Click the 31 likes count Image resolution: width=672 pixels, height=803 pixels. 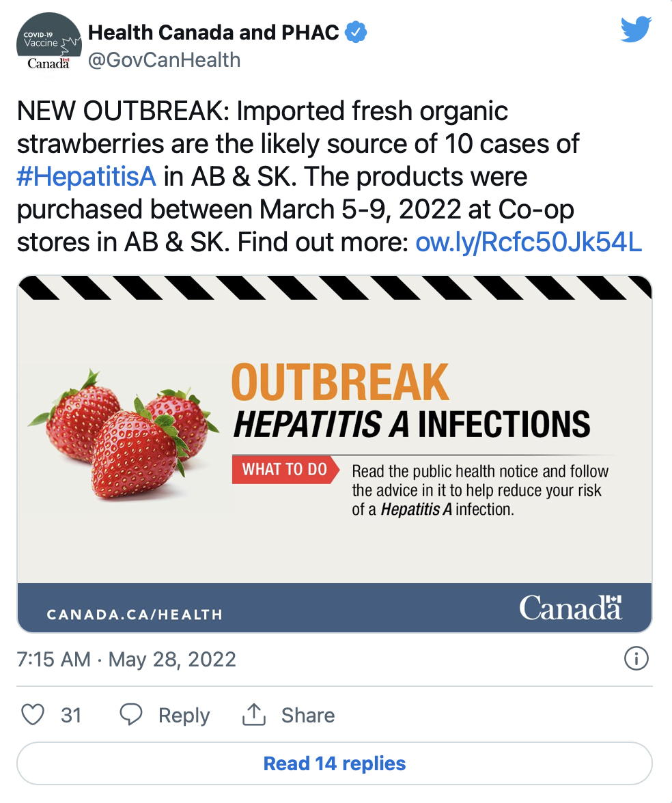coord(71,716)
